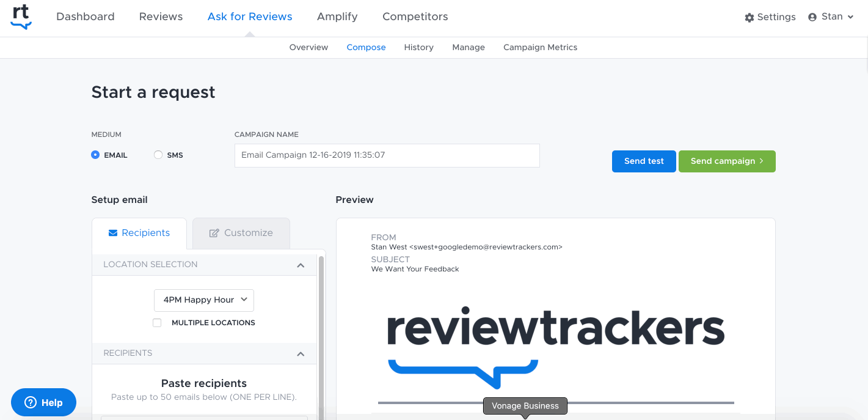This screenshot has width=868, height=420.
Task: Open the History sub-tab
Action: click(418, 47)
